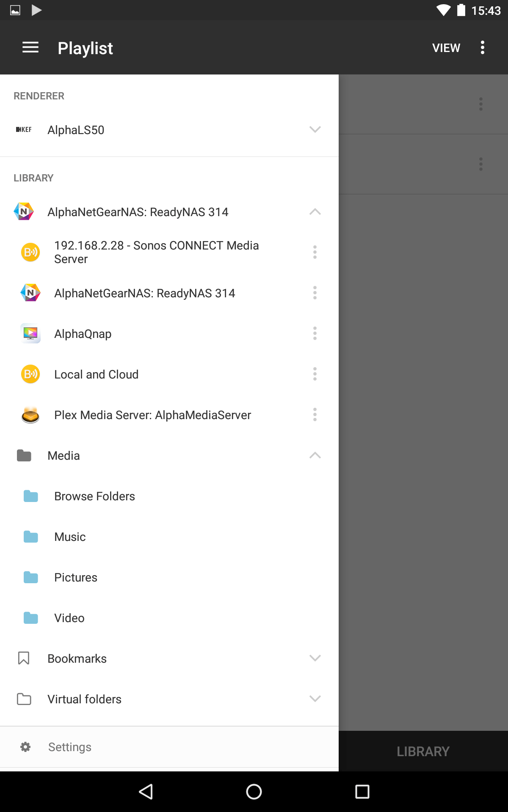Open options for Plex Media Server
Viewport: 508px width, 812px height.
pyautogui.click(x=315, y=414)
